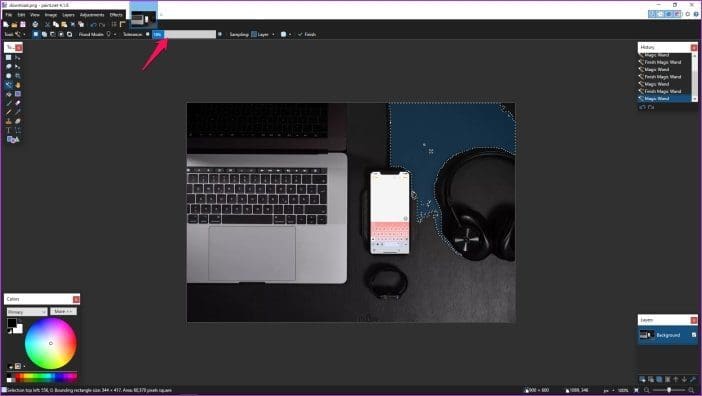Open the Primary color dropdown
Screen dimensions: 702x396
27,312
